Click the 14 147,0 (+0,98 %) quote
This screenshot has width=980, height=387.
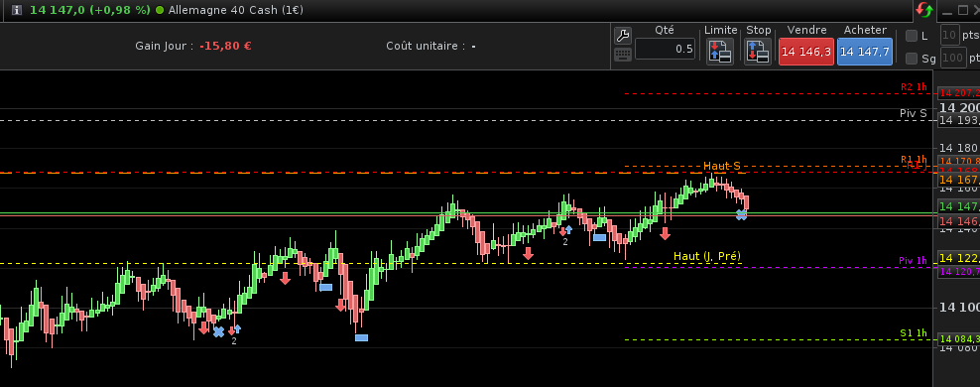90,10
